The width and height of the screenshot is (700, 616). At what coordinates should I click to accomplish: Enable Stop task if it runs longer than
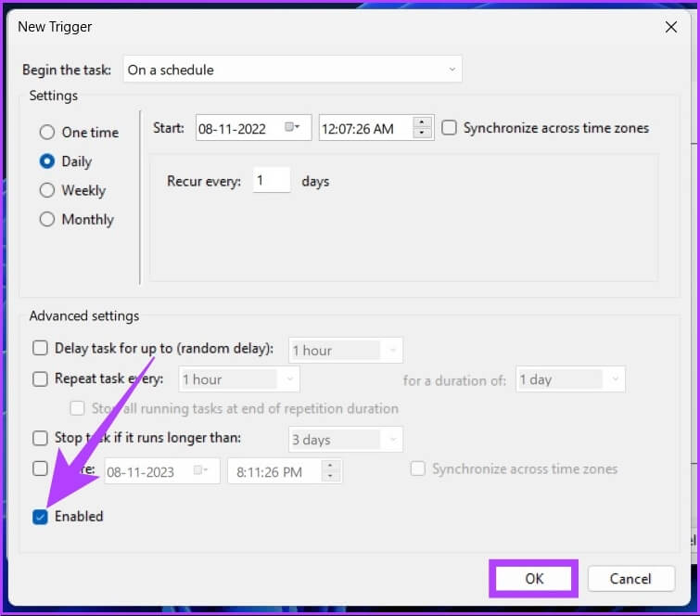click(x=40, y=438)
